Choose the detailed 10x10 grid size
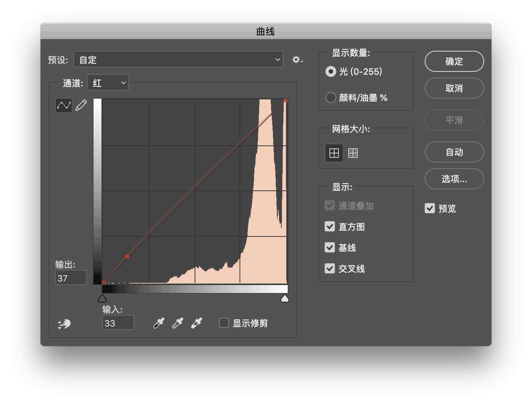Screen dimensions: 532x404 (x=353, y=153)
